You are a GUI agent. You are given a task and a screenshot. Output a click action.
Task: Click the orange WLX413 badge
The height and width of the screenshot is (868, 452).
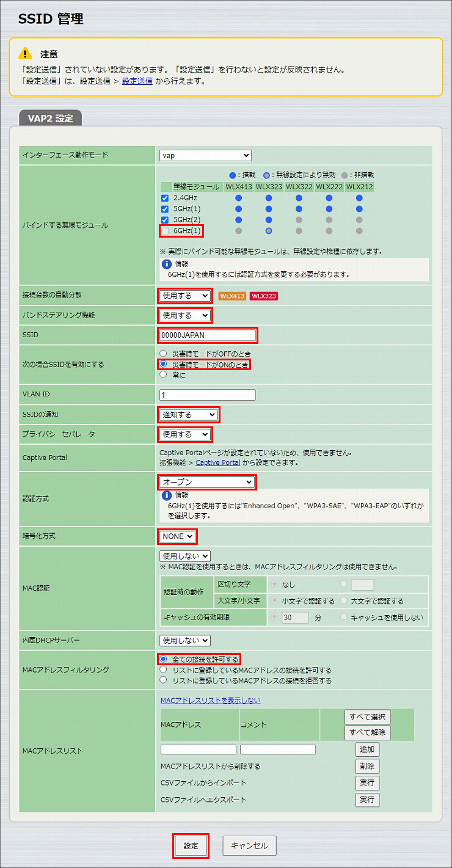[x=232, y=296]
